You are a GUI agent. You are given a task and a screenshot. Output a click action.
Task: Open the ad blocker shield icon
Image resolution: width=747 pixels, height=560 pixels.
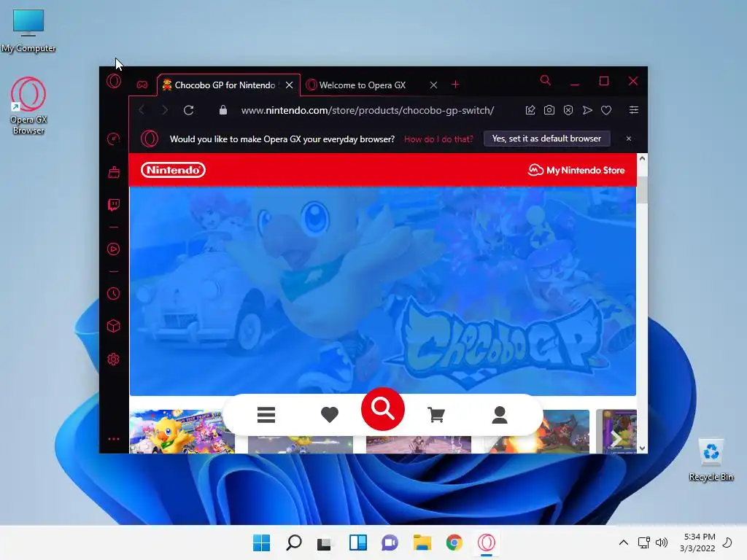[x=568, y=110]
